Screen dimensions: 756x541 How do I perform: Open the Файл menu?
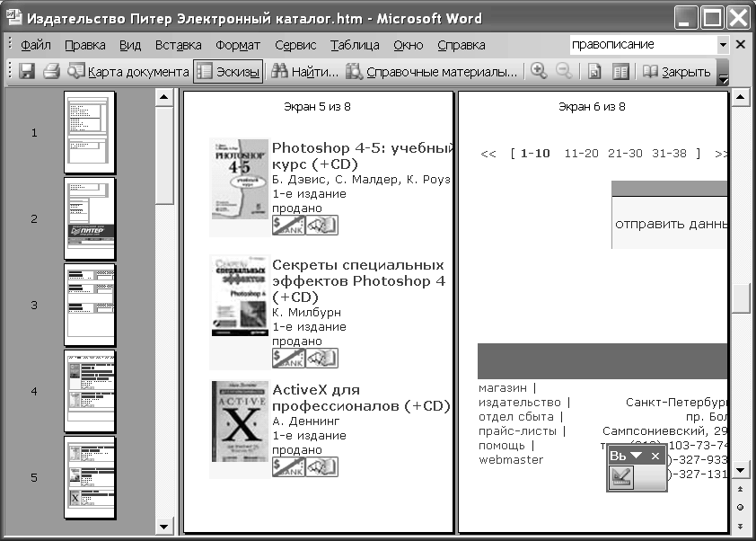(36, 45)
